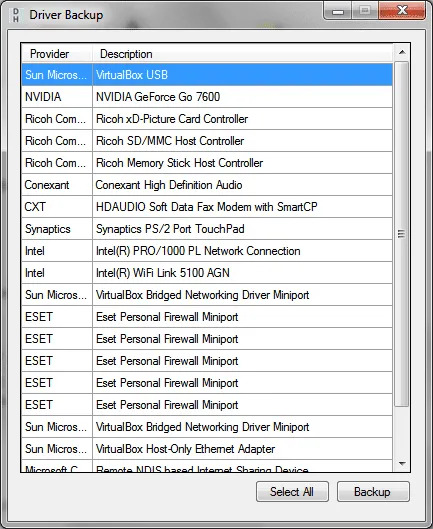Start the driver Backup button
433x529 pixels.
coord(373,492)
